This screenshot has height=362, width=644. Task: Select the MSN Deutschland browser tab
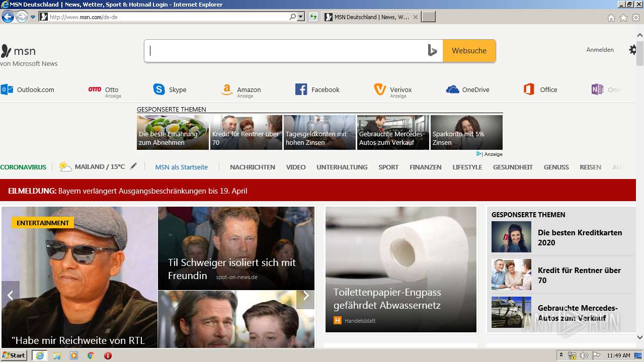[371, 17]
